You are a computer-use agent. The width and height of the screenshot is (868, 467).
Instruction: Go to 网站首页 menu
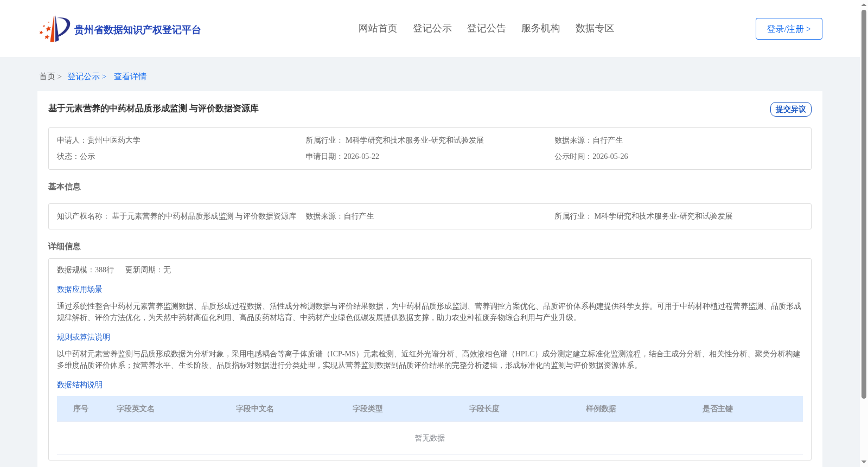(378, 28)
